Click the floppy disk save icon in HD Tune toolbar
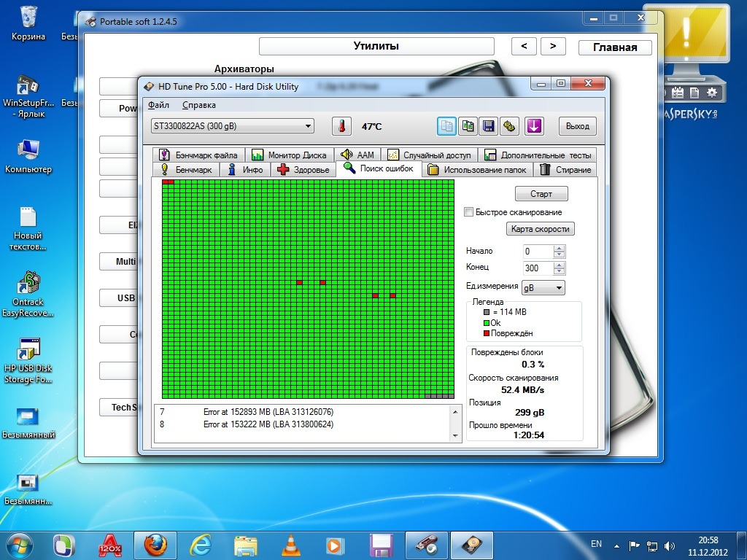This screenshot has width=747, height=560. click(489, 126)
